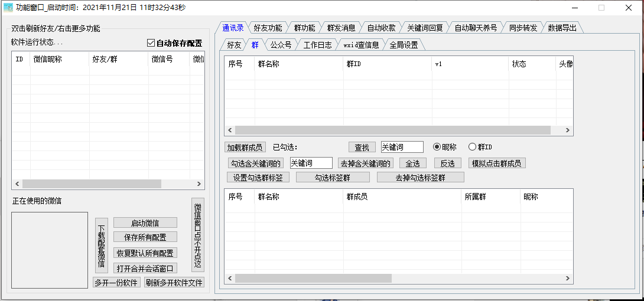Screen dimensions: 644x301
Task: Switch to the 公众号 sub-tab
Action: tap(280, 45)
